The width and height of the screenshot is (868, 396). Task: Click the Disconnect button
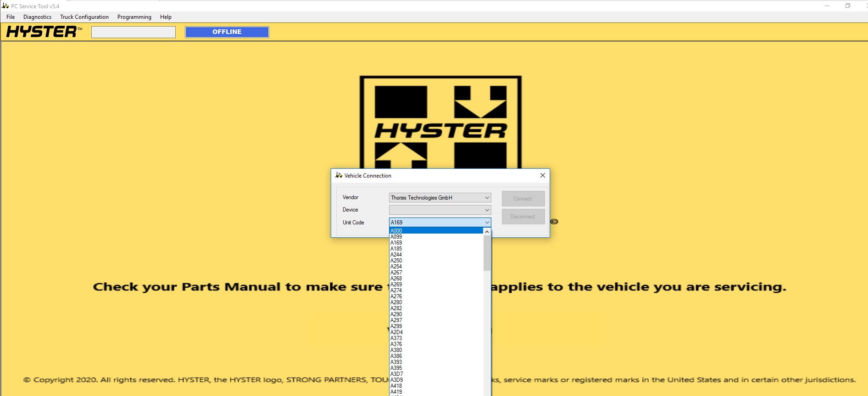[523, 217]
